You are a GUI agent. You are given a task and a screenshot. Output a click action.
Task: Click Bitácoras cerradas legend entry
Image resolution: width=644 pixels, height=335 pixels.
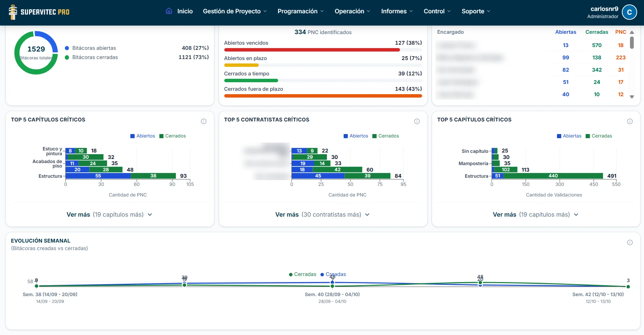(91, 57)
